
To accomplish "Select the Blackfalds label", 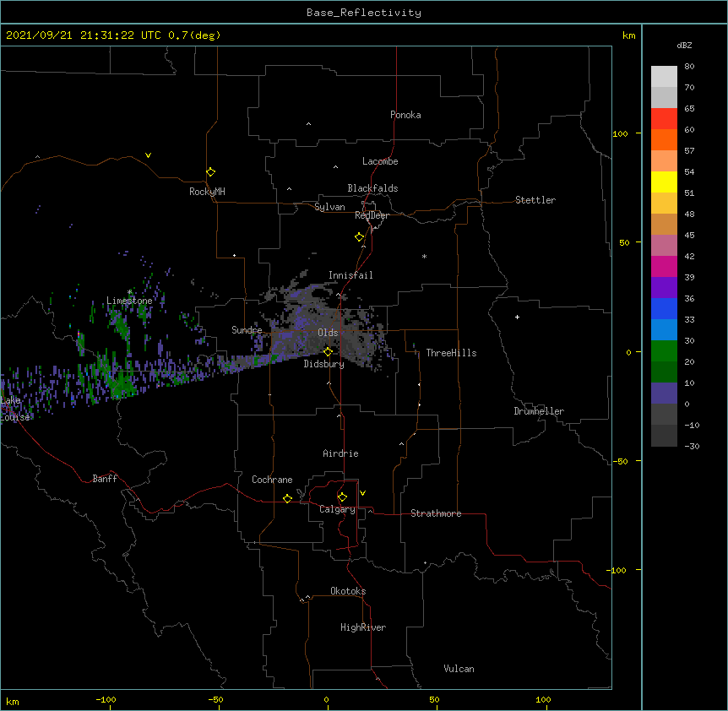I will pyautogui.click(x=372, y=188).
